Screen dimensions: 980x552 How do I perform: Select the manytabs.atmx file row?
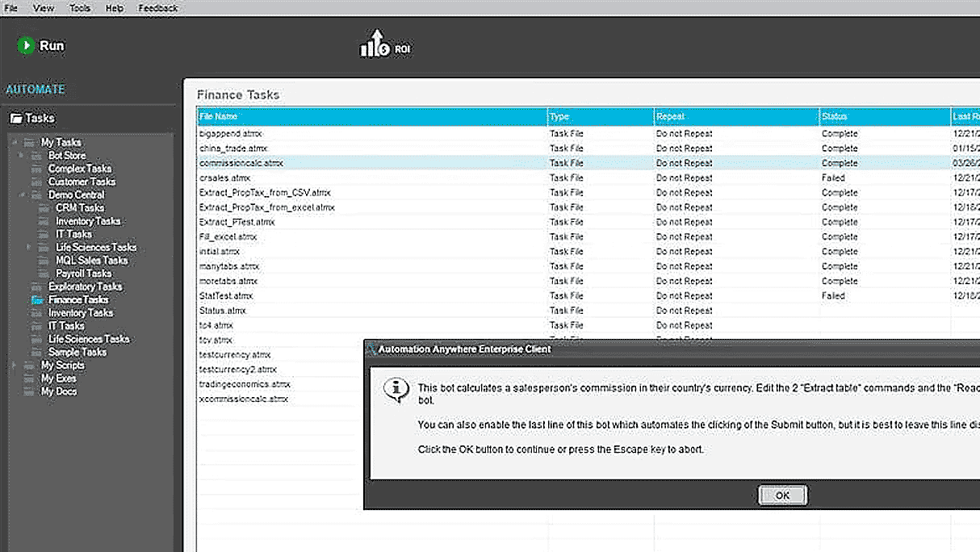(588, 266)
